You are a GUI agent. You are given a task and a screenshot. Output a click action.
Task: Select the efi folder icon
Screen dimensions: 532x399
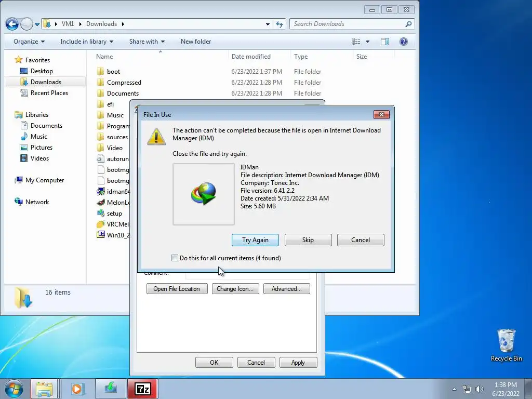tap(100, 104)
